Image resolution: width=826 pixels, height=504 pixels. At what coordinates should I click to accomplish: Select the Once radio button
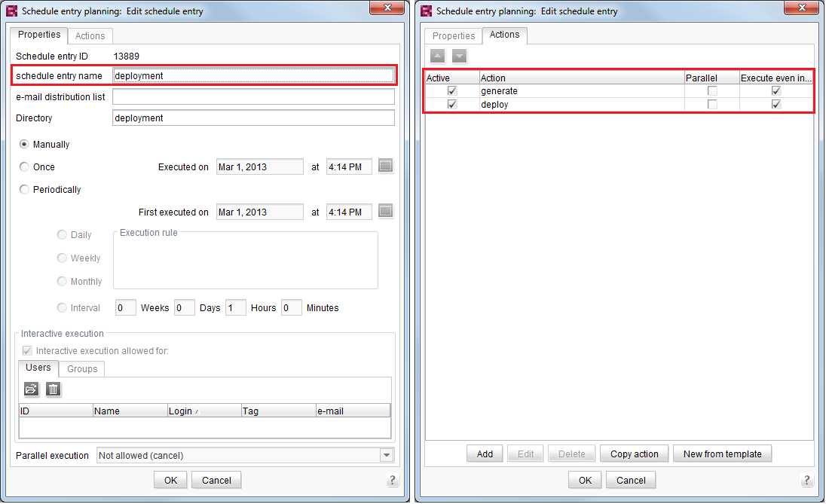24,166
